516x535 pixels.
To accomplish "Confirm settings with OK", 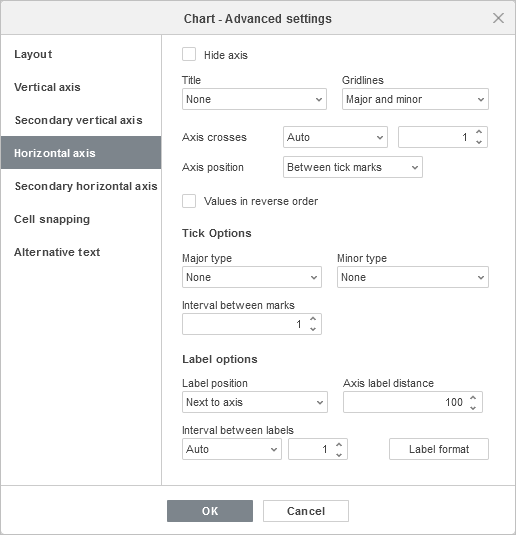I will [x=210, y=511].
